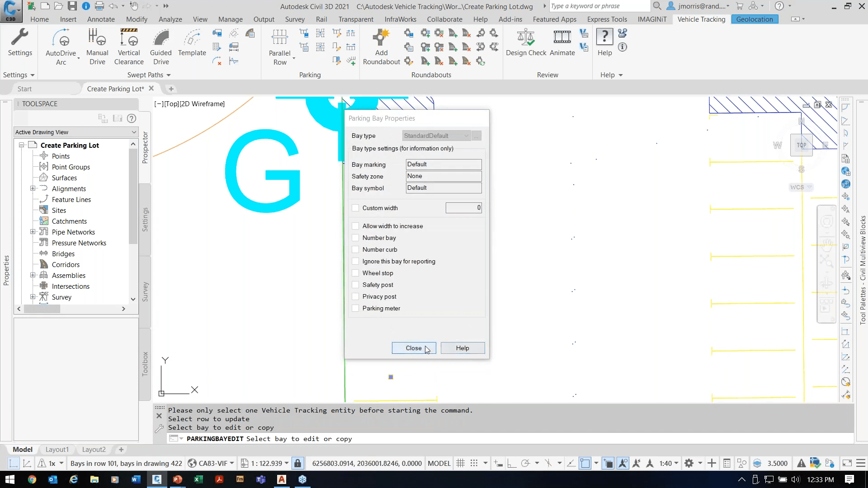Screen dimensions: 868x488
Task: Expand the Pipe Networks tree node
Action: pos(33,232)
